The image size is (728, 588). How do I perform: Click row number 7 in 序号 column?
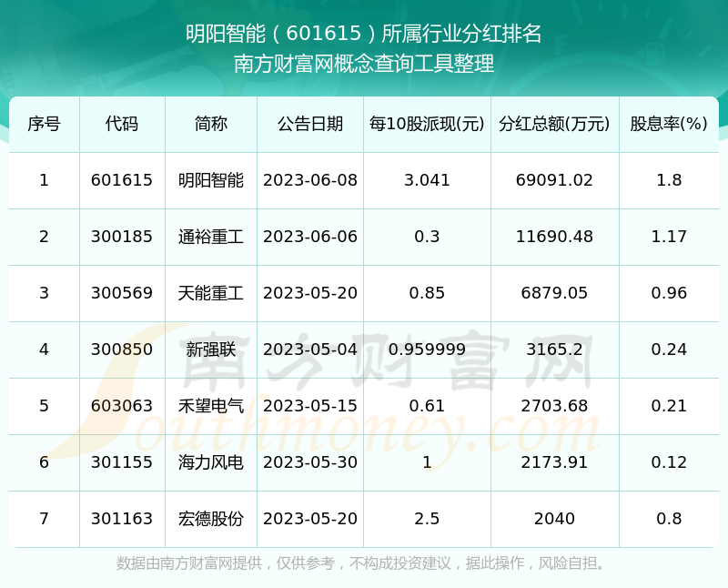[x=44, y=519]
